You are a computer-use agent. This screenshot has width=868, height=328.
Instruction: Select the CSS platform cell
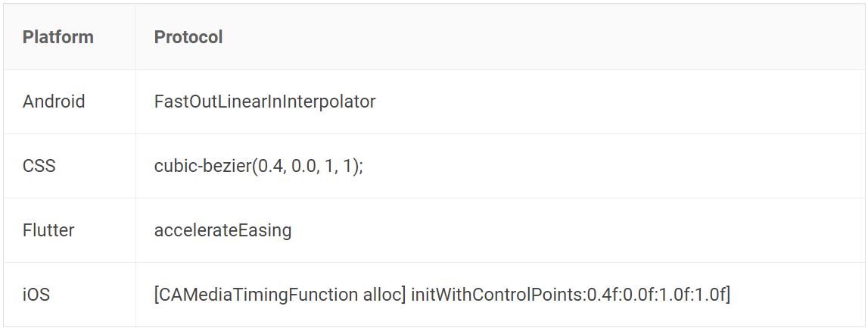70,166
